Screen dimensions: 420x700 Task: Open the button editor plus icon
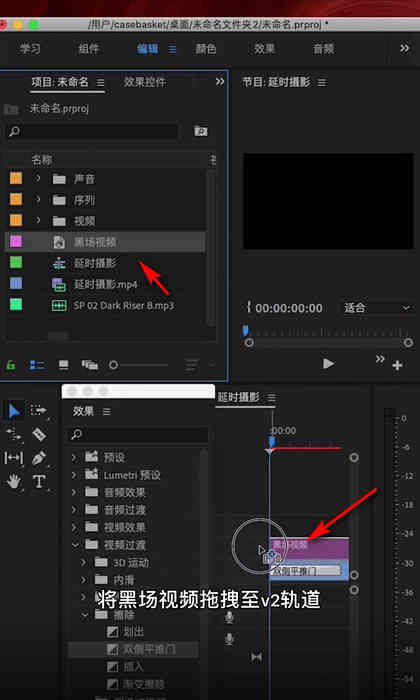[x=397, y=366]
